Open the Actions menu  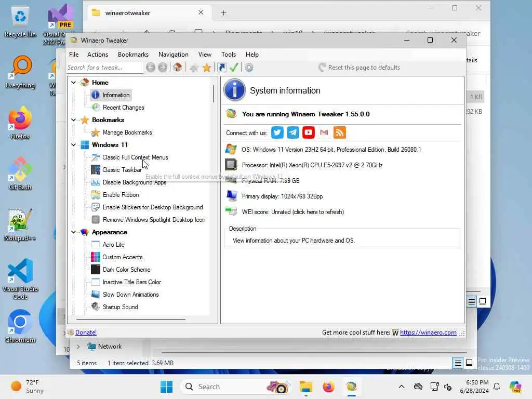[97, 55]
